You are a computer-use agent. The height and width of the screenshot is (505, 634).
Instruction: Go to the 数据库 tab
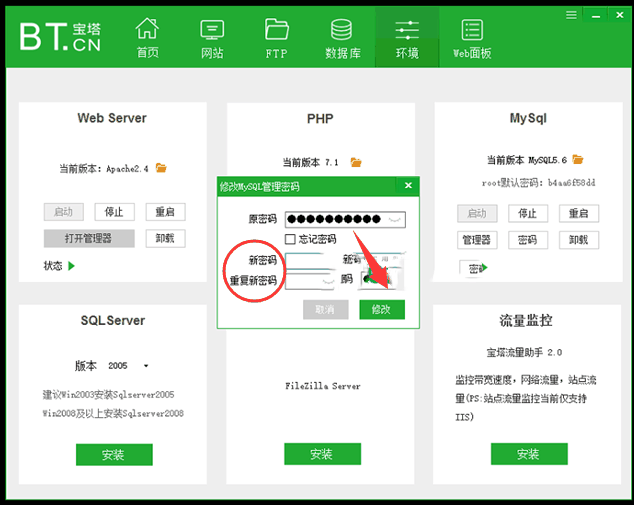coord(342,38)
